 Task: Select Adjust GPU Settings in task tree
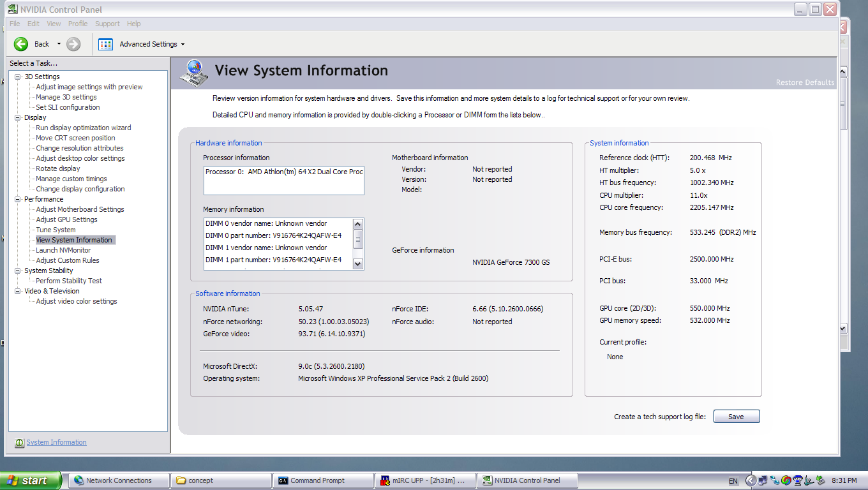click(66, 219)
